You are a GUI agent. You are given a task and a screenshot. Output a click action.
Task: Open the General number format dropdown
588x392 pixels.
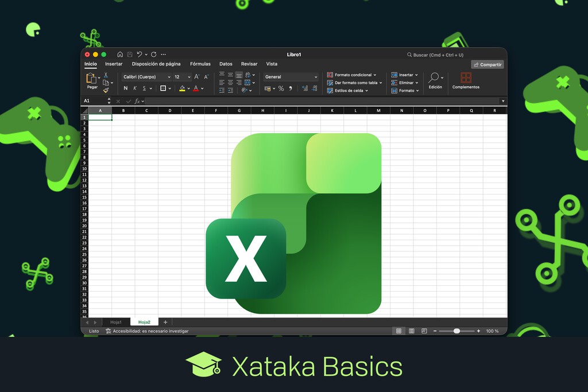tap(290, 77)
